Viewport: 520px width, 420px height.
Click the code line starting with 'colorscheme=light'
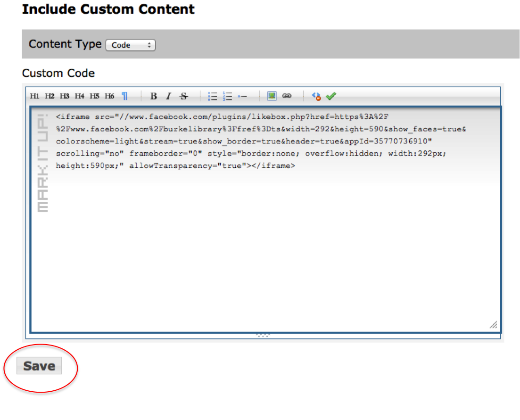pos(244,141)
